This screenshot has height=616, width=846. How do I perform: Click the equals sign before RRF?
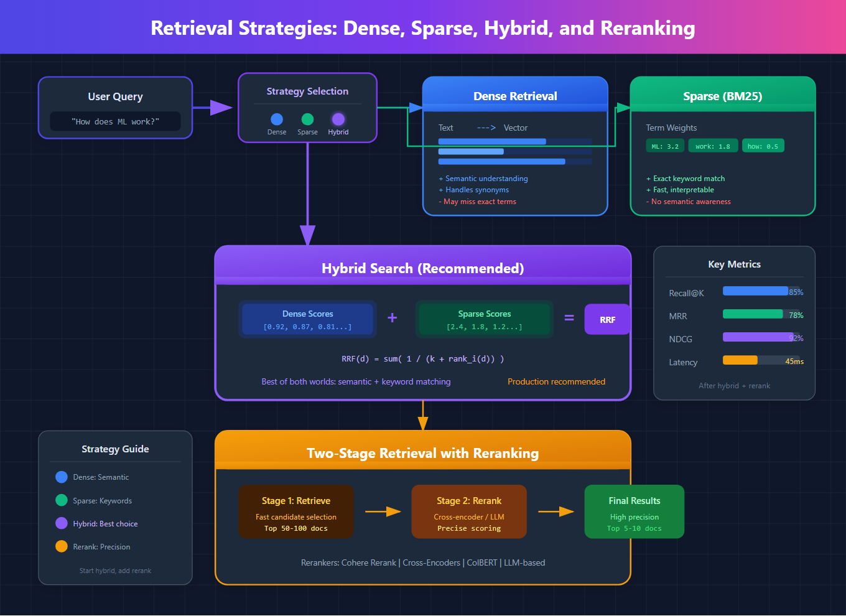[x=569, y=318]
